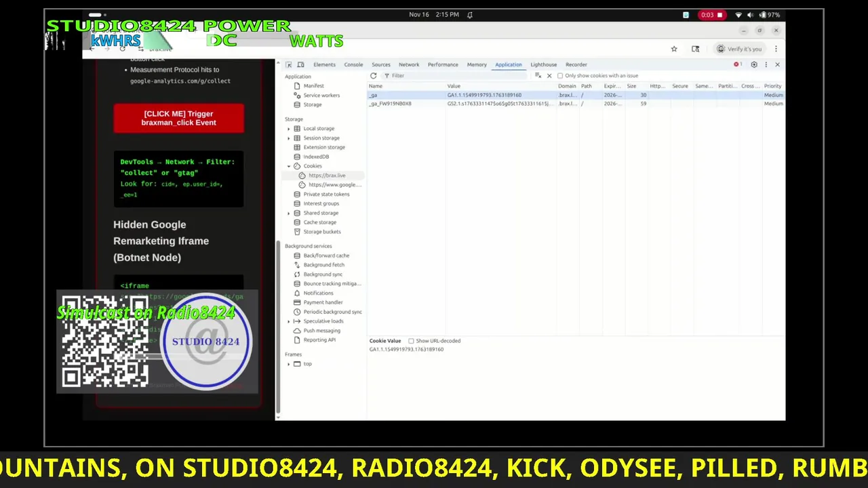Click the sidebar vertical scrollbar
Image resolution: width=868 pixels, height=488 pixels.
[278, 325]
